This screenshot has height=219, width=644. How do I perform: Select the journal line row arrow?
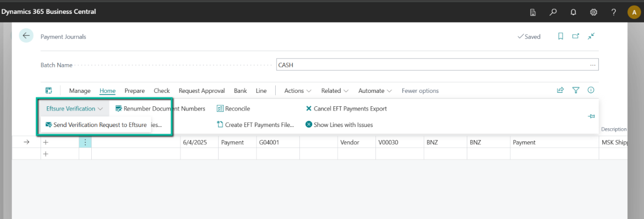coord(26,142)
